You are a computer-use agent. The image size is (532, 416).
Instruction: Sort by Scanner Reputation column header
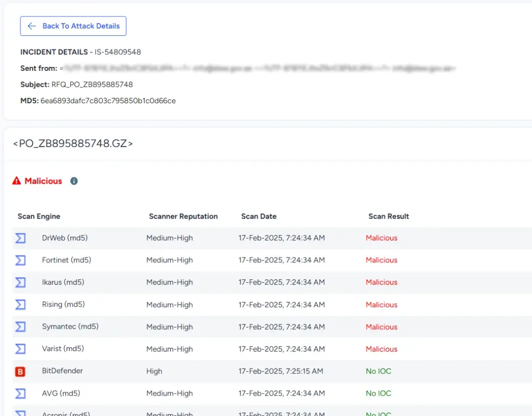point(183,216)
